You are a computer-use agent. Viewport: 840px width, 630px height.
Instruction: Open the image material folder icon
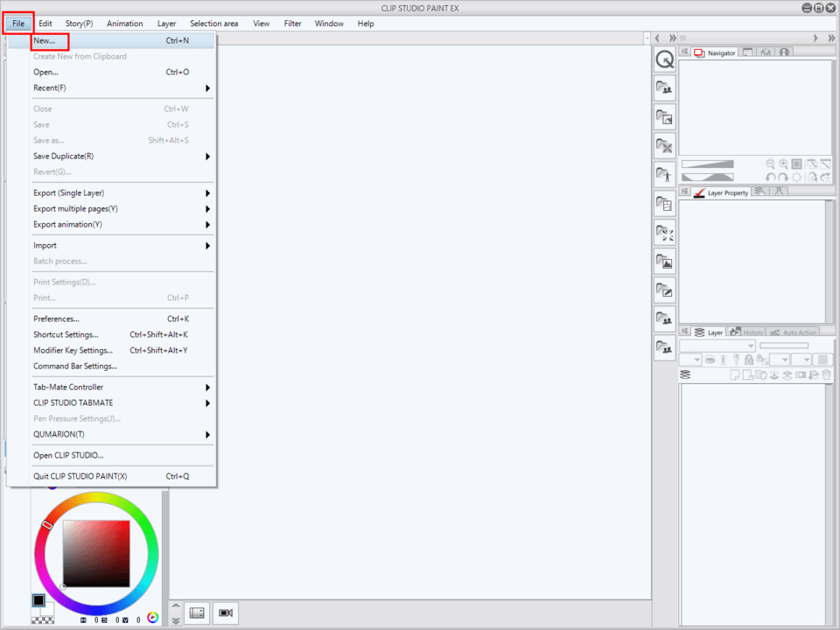[665, 262]
